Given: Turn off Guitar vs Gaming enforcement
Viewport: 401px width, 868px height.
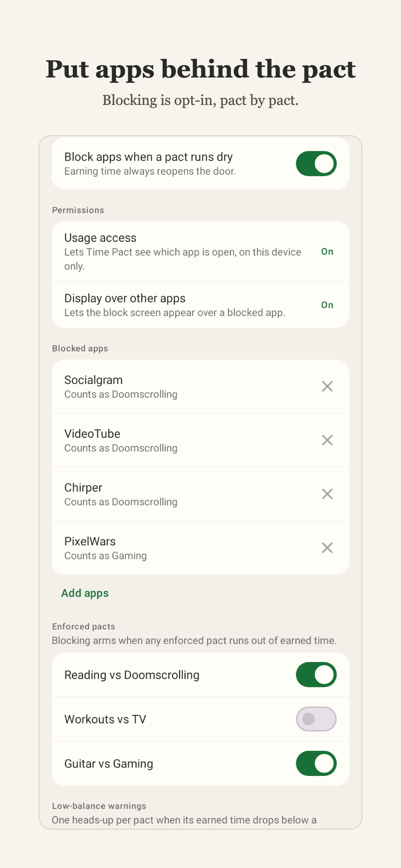Looking at the screenshot, I should click(x=316, y=763).
